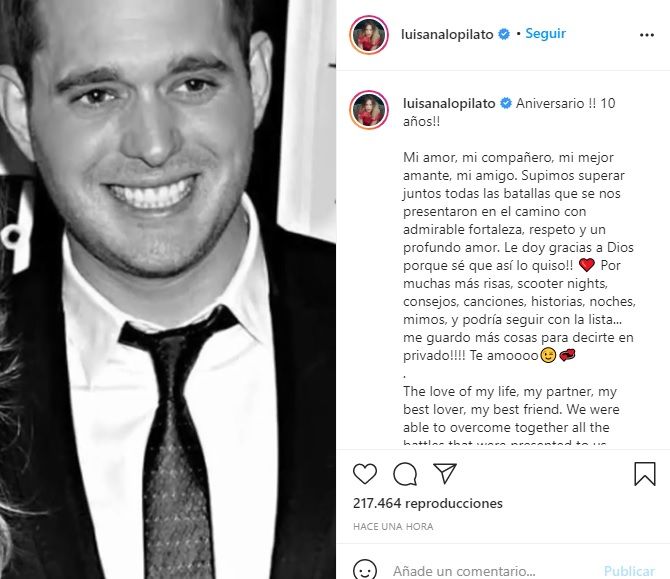Image resolution: width=670 pixels, height=579 pixels.
Task: Follow the account with Seguir
Action: coord(545,33)
